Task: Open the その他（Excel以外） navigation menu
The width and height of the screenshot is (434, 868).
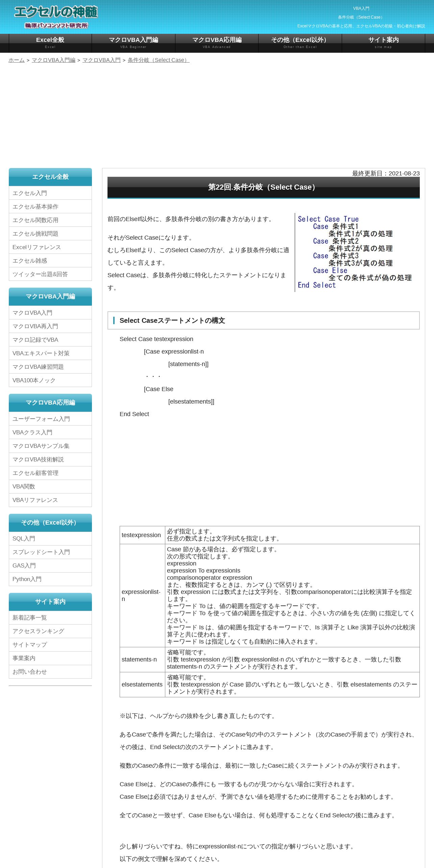Action: [300, 43]
